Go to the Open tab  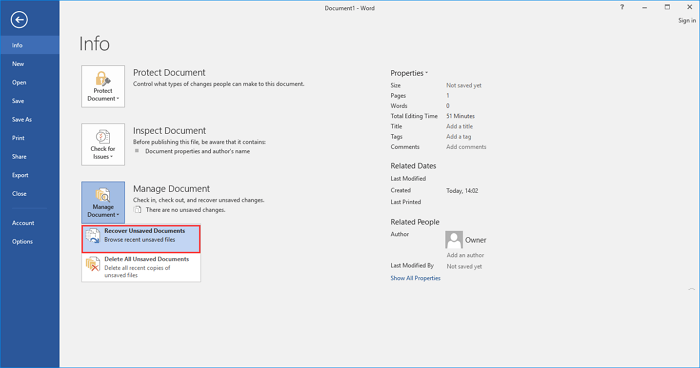tap(29, 83)
